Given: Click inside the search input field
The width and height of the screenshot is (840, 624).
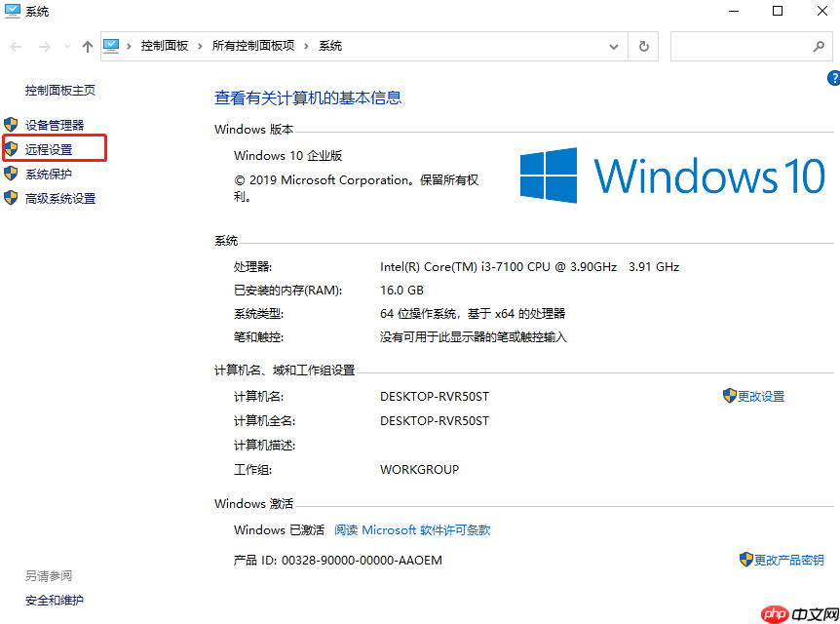Looking at the screenshot, I should coord(741,46).
